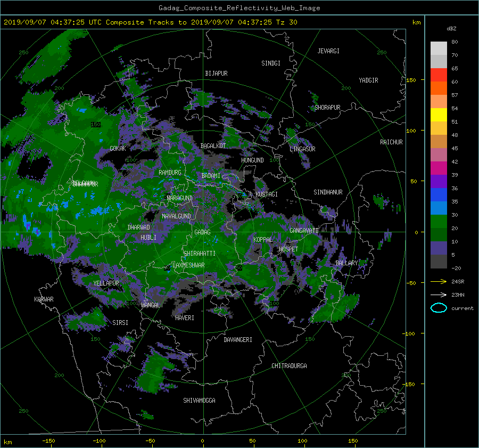Select the HUNGUND city label
The image size is (479, 448).
[252, 160]
